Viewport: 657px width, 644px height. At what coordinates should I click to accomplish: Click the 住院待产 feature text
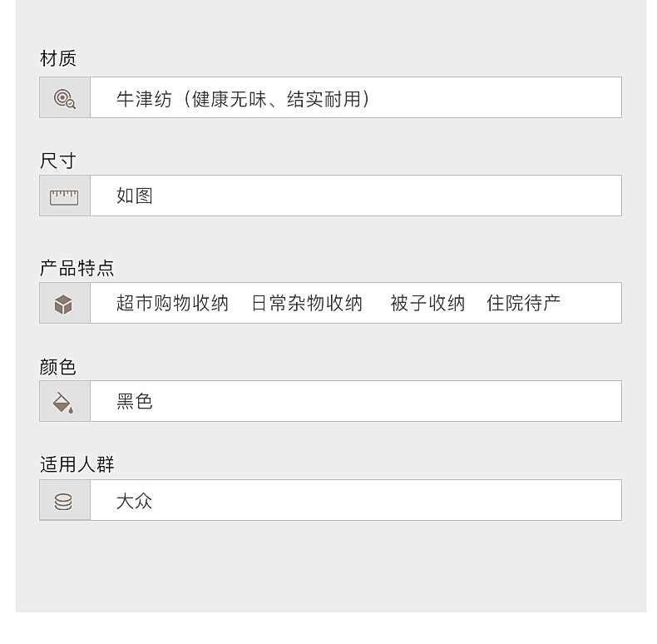[523, 304]
